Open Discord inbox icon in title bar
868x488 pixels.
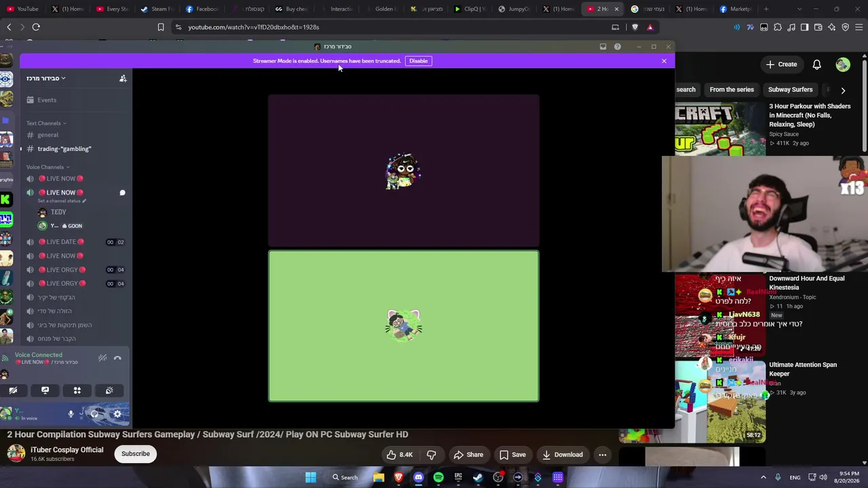pos(603,47)
